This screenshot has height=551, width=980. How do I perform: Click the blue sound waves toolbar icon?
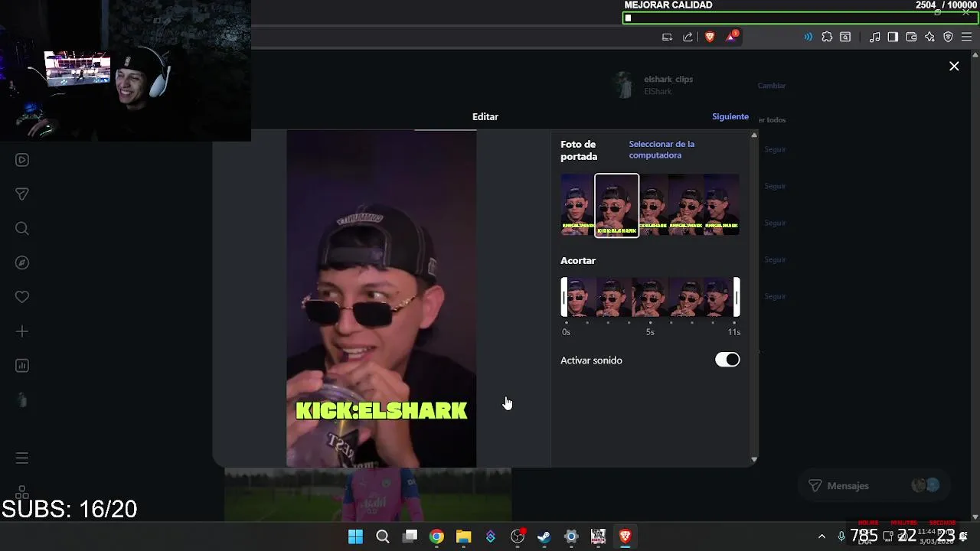point(808,37)
